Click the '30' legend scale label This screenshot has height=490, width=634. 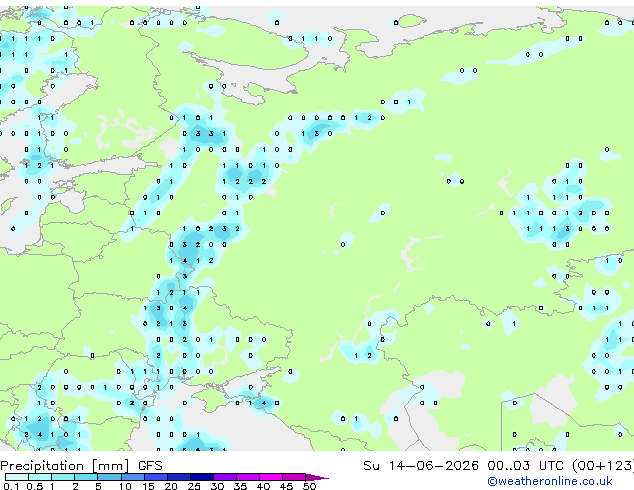pos(217,486)
